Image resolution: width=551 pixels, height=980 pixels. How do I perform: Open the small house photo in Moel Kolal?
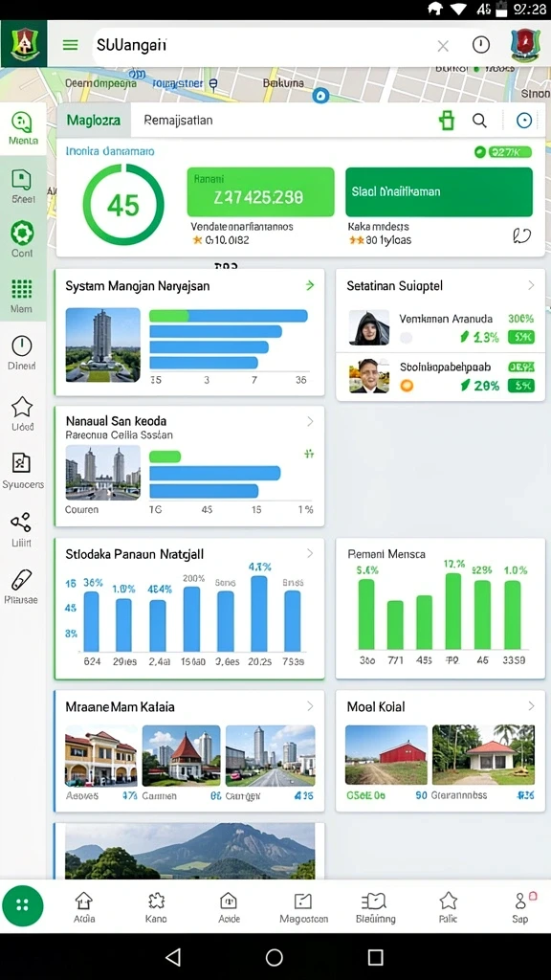pos(483,755)
